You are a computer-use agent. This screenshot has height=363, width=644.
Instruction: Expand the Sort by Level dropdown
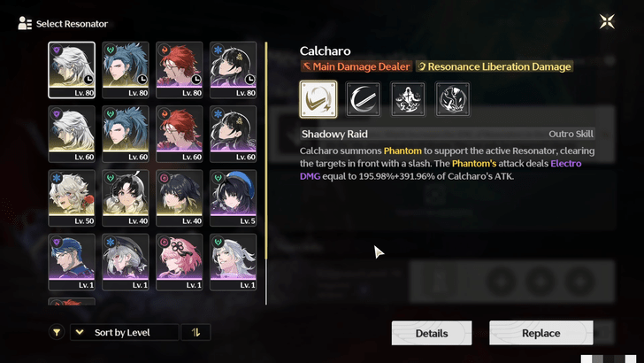point(125,332)
